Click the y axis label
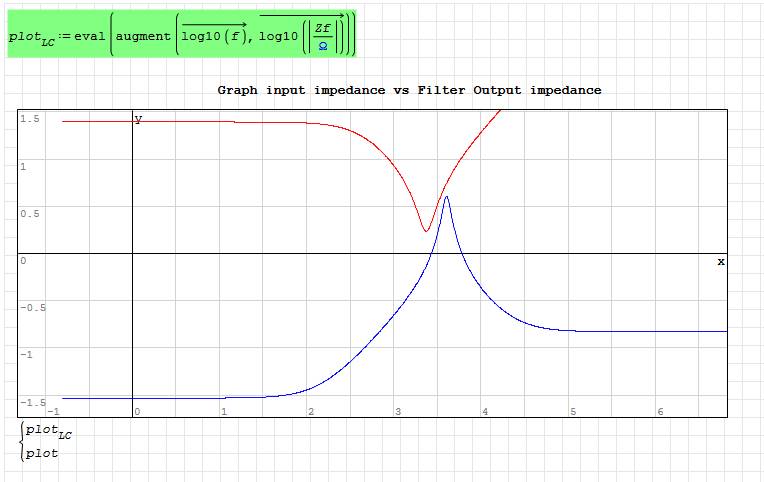Image resolution: width=764 pixels, height=482 pixels. click(138, 120)
